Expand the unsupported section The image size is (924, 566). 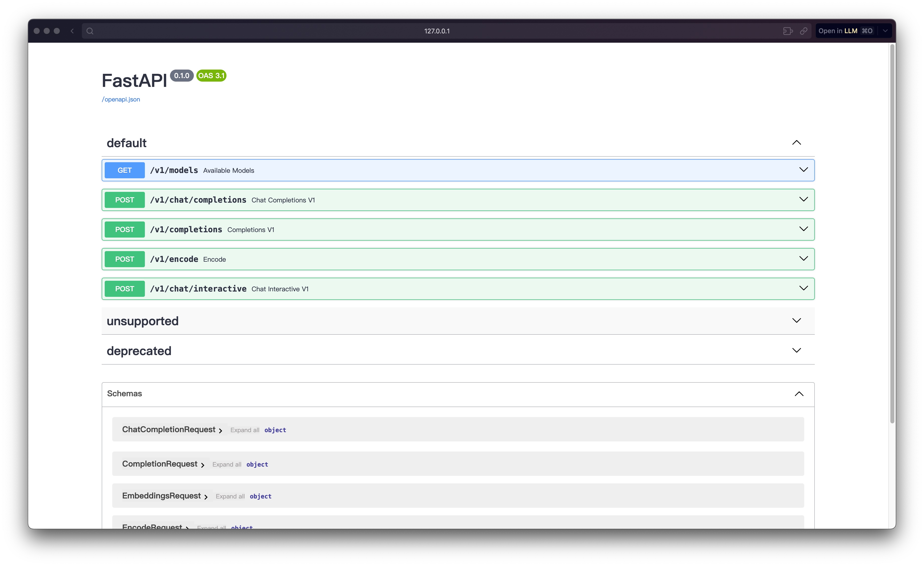(x=796, y=321)
